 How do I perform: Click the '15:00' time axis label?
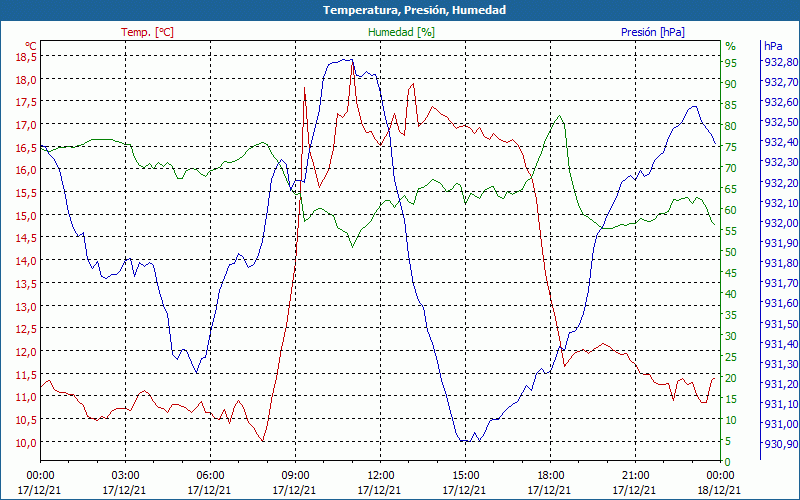click(x=465, y=477)
